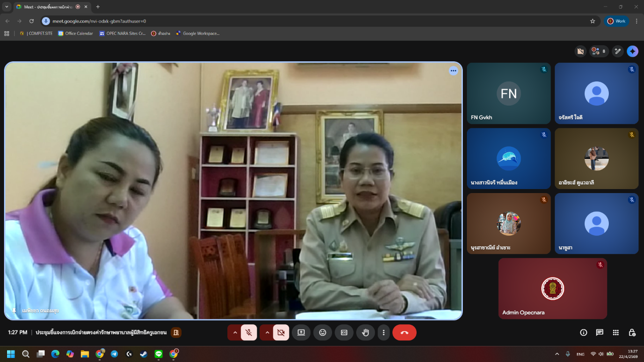Select the Meet browser tab

pos(48,7)
